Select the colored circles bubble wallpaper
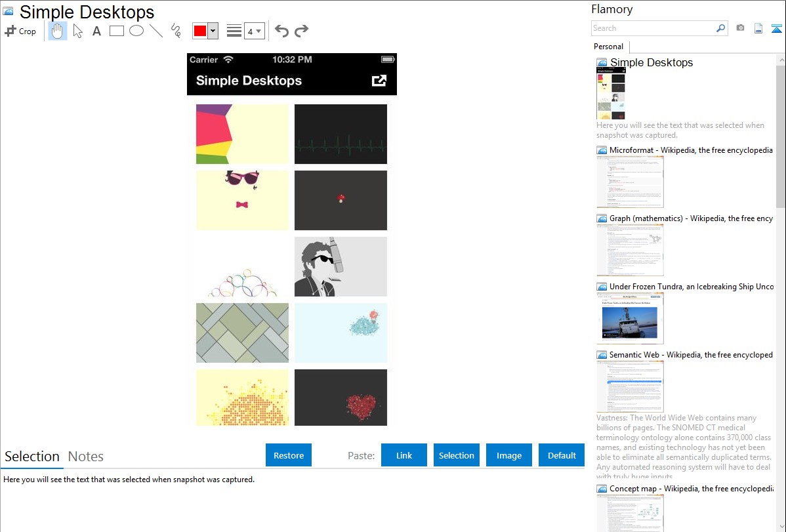Screen dimensions: 786x532 (242, 266)
